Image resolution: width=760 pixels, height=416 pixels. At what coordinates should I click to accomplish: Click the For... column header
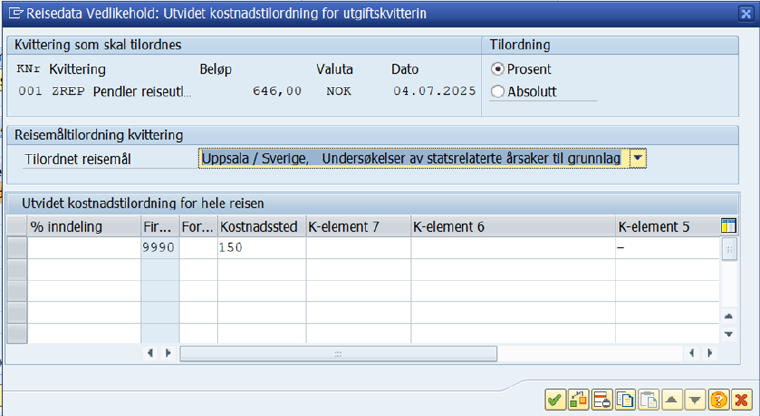point(198,226)
